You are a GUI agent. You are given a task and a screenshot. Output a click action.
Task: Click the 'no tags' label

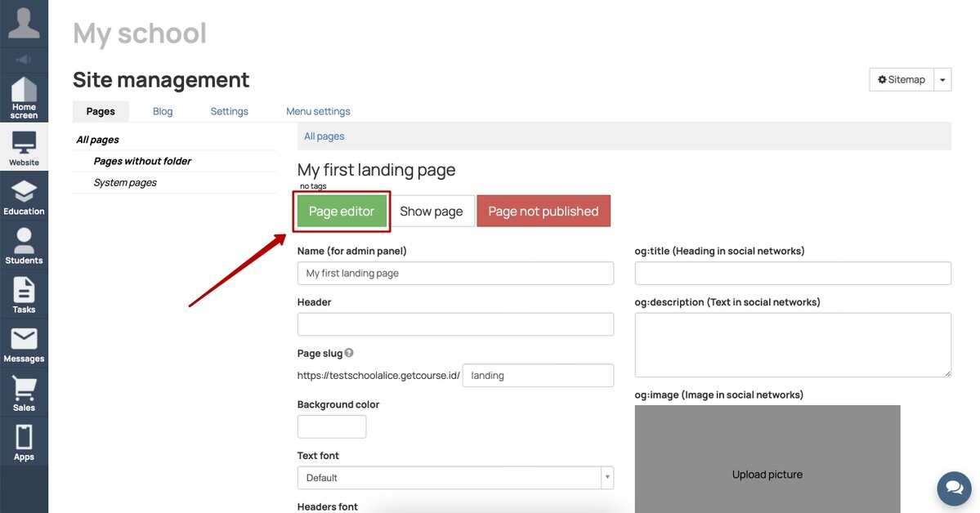(x=313, y=186)
